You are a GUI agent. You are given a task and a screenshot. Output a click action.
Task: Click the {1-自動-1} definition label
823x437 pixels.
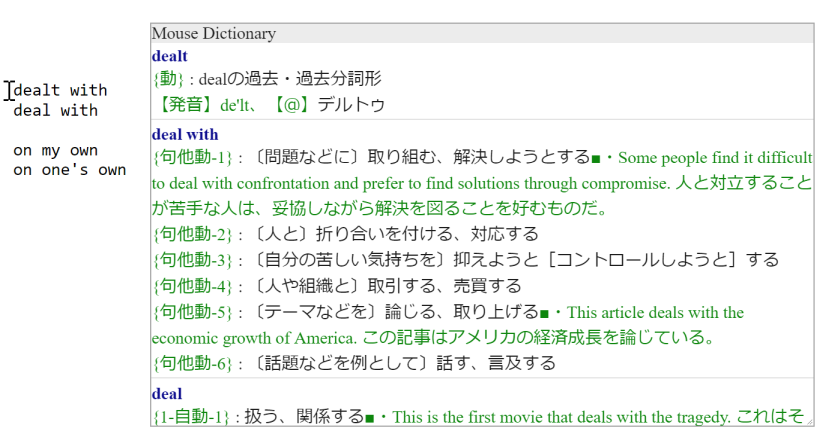coord(192,415)
